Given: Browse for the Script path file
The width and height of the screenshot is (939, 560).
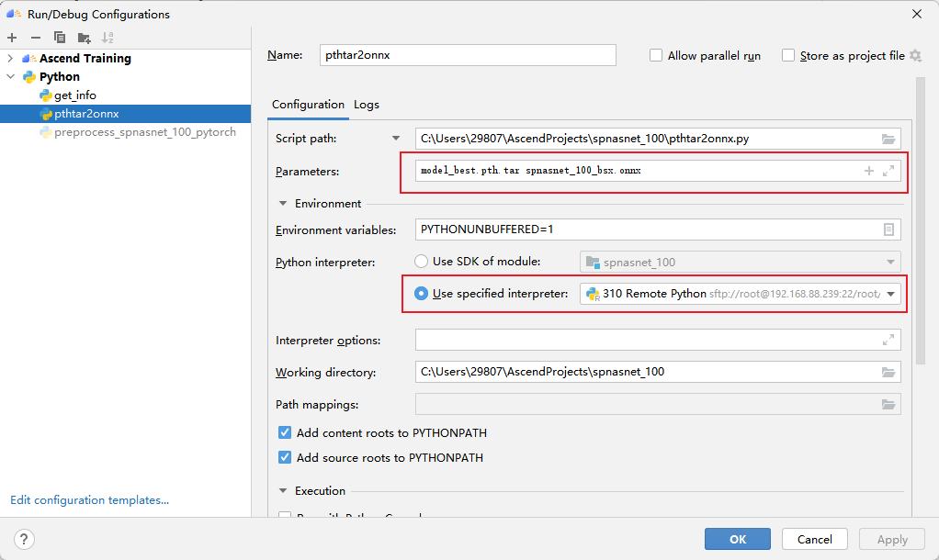Looking at the screenshot, I should click(888, 140).
